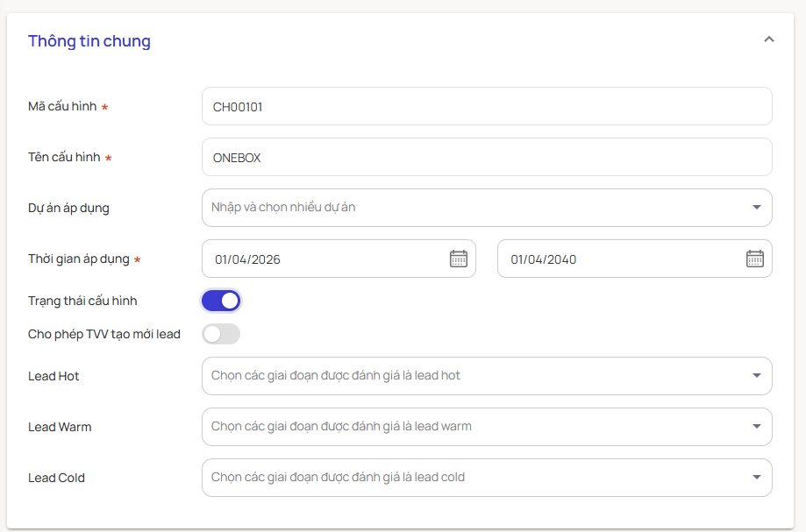Expand the Lead Hot dropdown arrow

757,376
